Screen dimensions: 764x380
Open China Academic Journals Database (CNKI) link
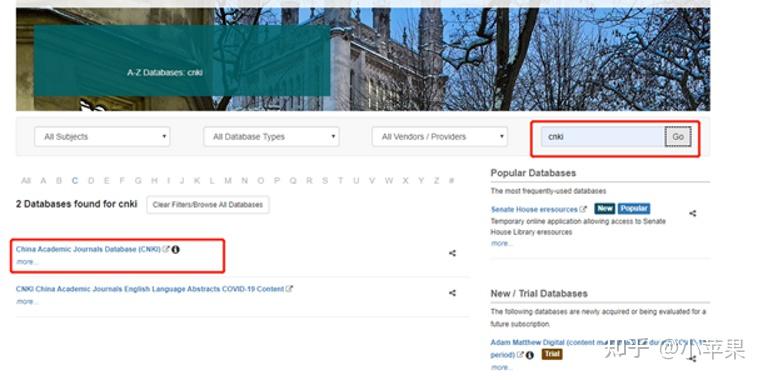pyautogui.click(x=88, y=249)
